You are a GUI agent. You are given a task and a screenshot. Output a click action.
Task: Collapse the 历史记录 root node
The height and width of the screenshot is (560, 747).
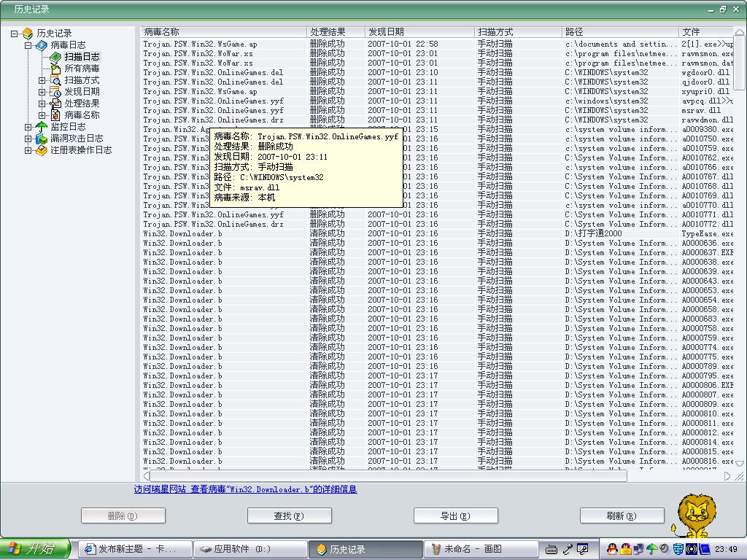point(14,34)
